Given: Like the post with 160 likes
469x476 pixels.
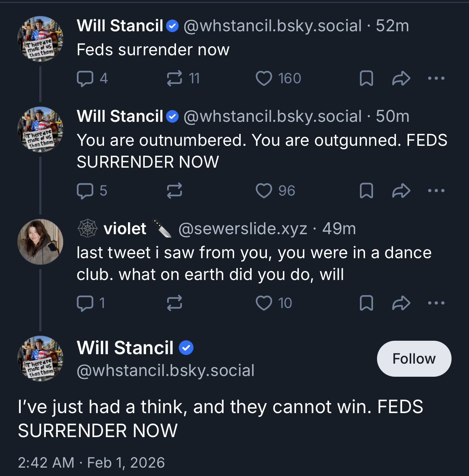Looking at the screenshot, I should (278, 79).
